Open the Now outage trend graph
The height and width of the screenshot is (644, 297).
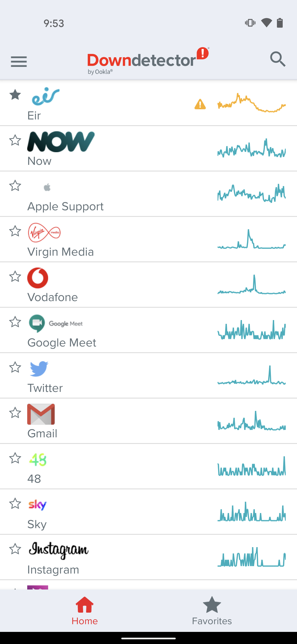coord(251,149)
